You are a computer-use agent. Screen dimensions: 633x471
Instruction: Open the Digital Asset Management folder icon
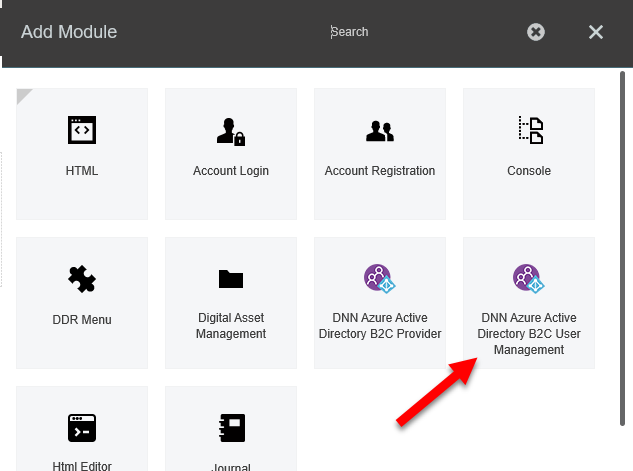point(231,279)
